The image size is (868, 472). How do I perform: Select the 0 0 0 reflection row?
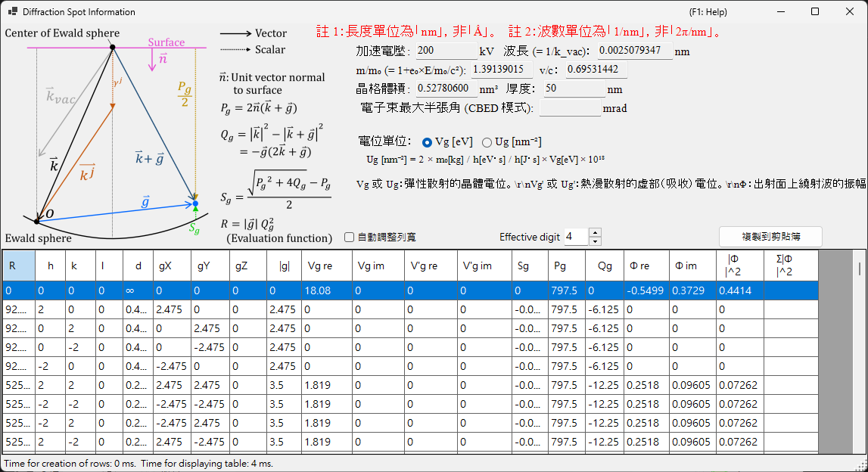coord(410,290)
